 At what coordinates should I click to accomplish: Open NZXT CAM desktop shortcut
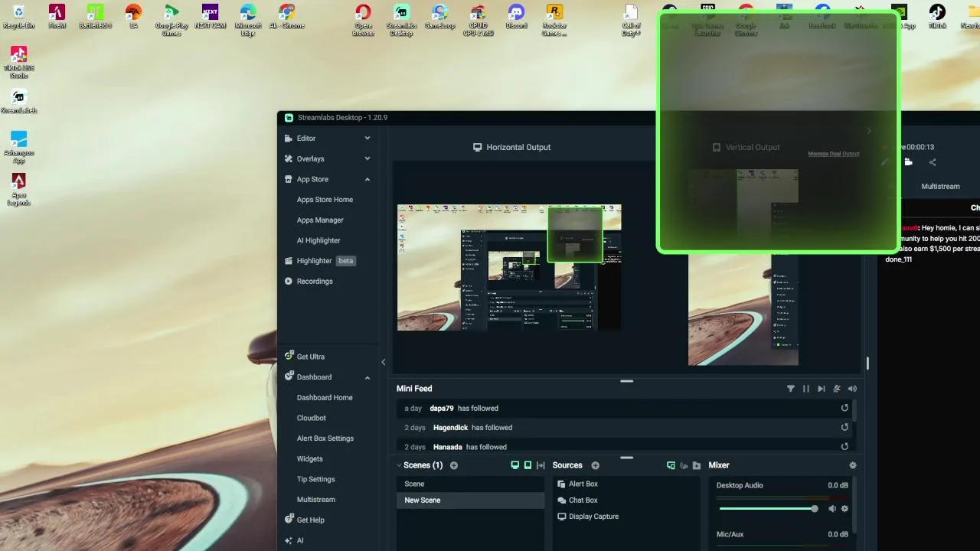pos(210,16)
